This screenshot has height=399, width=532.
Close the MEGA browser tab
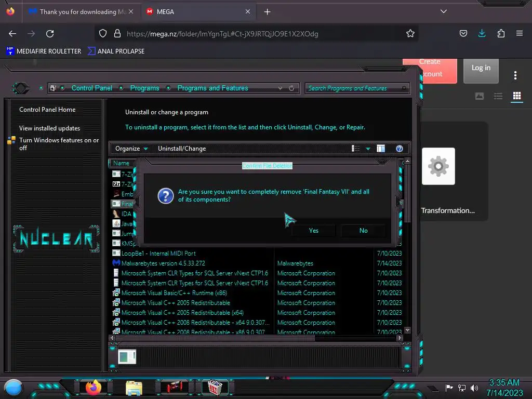248,11
